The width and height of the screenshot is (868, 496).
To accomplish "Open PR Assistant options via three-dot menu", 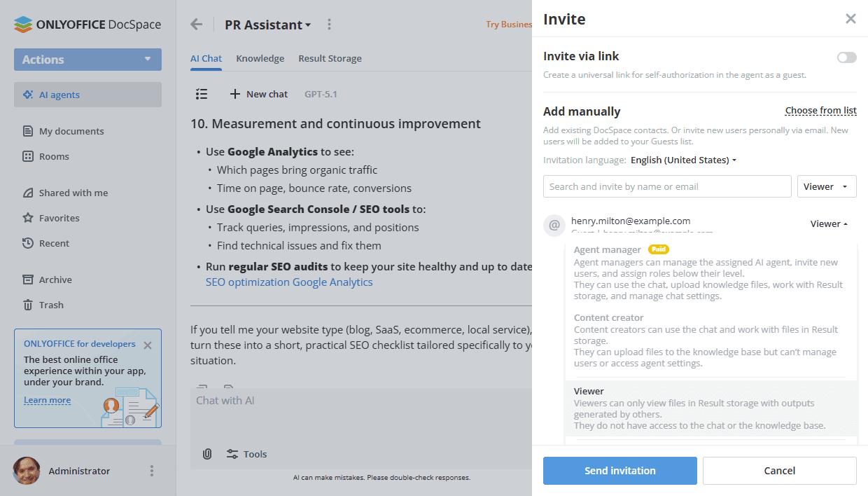I will pos(329,24).
